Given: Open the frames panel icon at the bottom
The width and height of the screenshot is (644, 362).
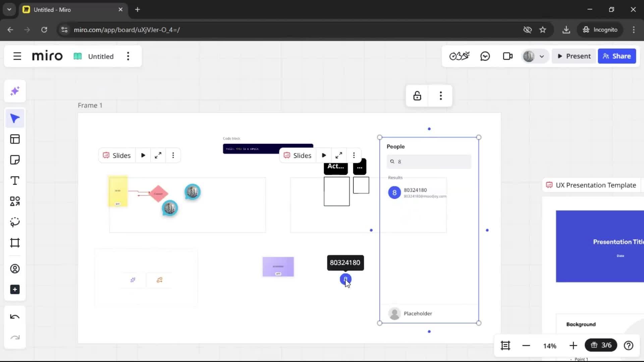Looking at the screenshot, I should pos(505,346).
